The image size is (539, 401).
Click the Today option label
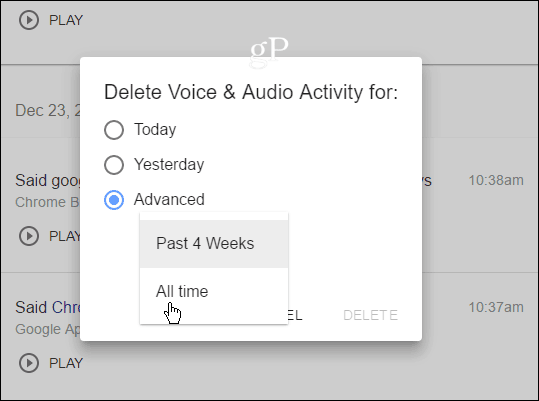pos(155,130)
